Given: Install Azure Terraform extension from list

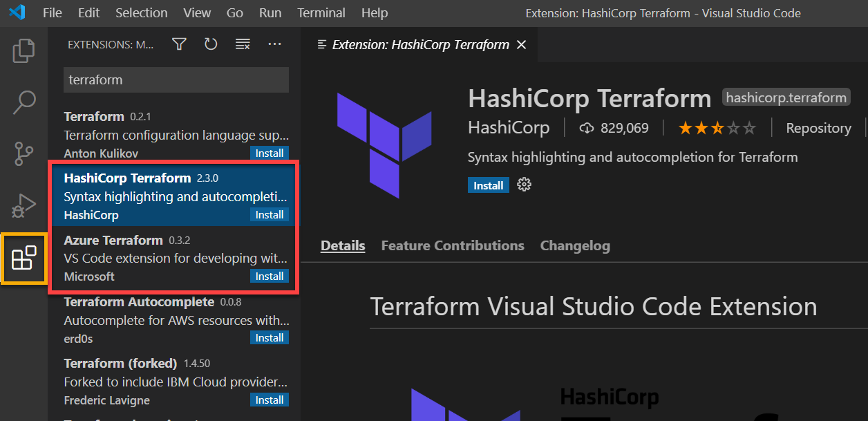Looking at the screenshot, I should tap(270, 277).
